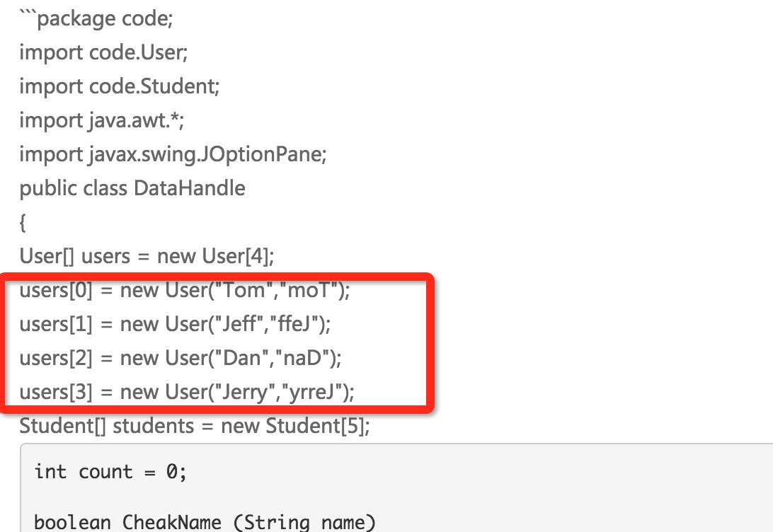Click the 'new Student[5]' expression
773x532 pixels.
coord(293,427)
